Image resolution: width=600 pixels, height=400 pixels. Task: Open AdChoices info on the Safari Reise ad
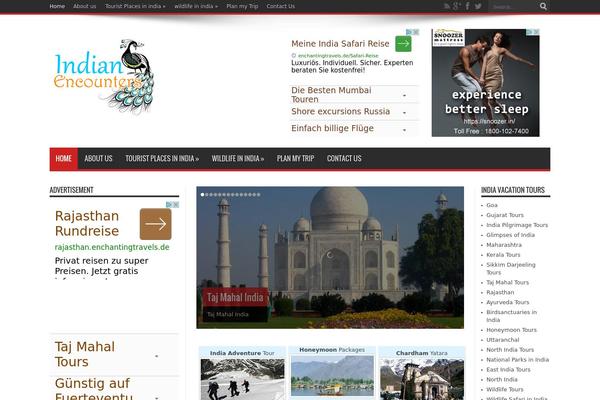[409, 32]
